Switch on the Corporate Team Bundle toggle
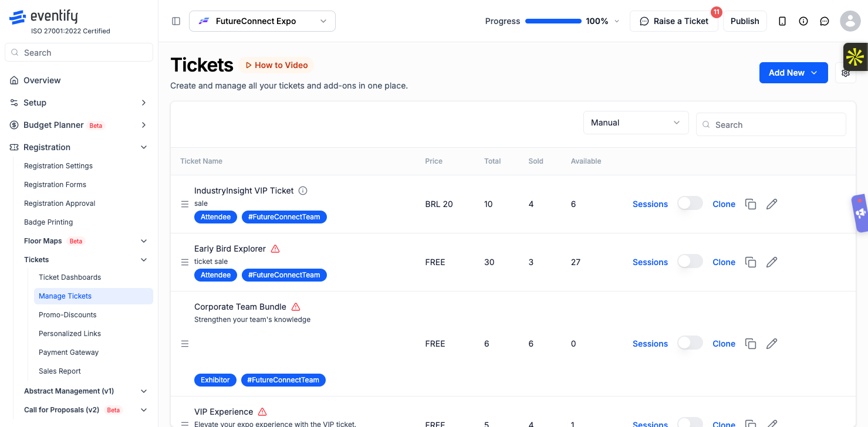 [690, 343]
